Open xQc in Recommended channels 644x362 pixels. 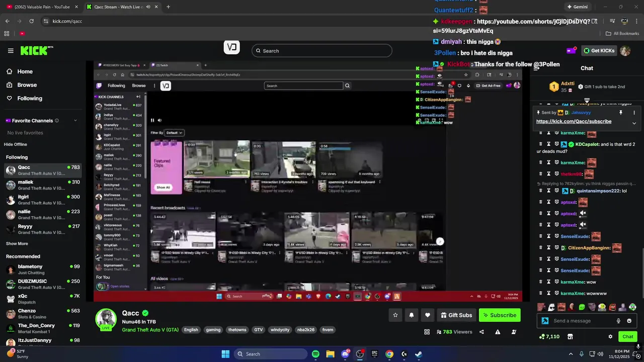point(42,299)
